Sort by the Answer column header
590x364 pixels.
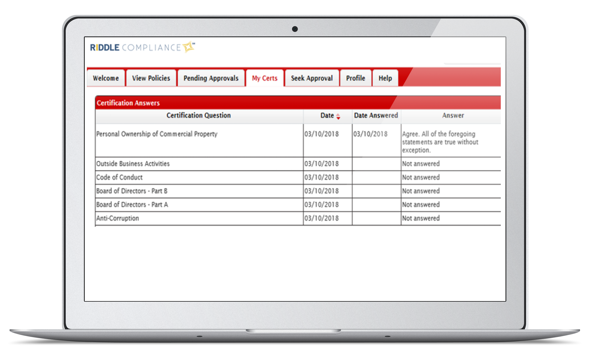pyautogui.click(x=453, y=116)
